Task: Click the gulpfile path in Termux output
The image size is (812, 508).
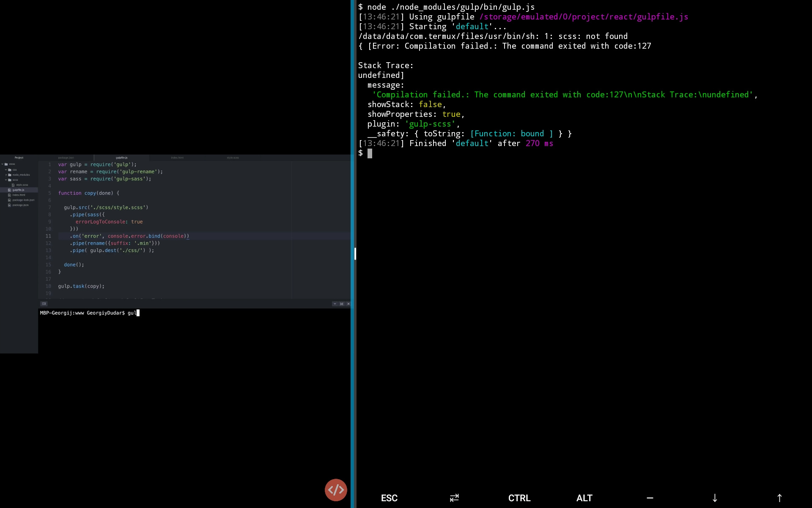Action: 584,17
